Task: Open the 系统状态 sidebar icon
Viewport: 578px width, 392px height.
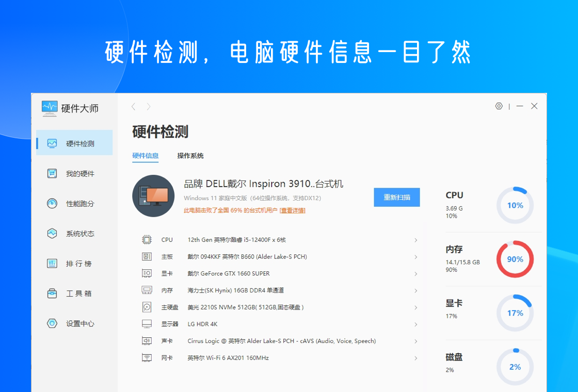Action: click(52, 233)
